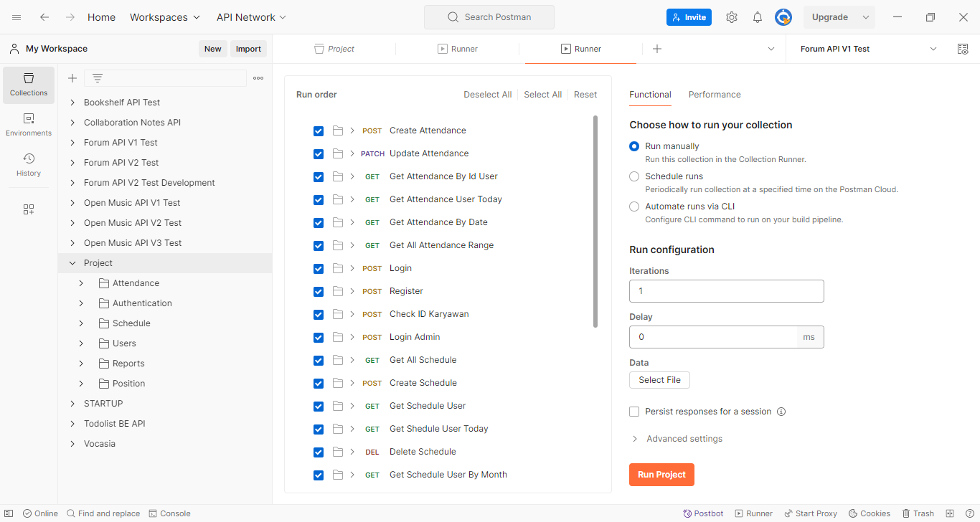The width and height of the screenshot is (980, 522).
Task: Open the collections options ellipsis
Action: pyautogui.click(x=258, y=78)
